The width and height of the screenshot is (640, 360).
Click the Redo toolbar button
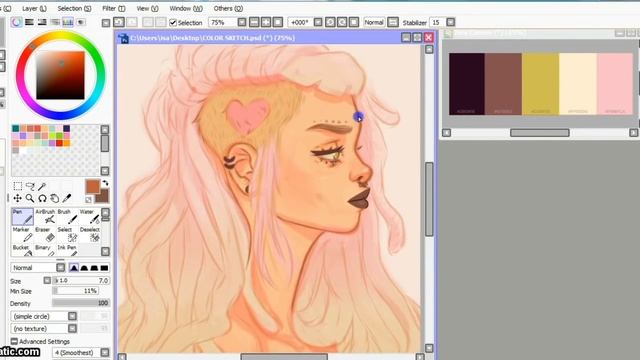pyautogui.click(x=132, y=22)
